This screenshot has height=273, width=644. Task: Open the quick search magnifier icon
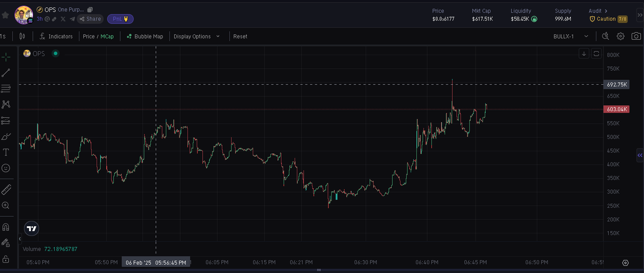(605, 36)
